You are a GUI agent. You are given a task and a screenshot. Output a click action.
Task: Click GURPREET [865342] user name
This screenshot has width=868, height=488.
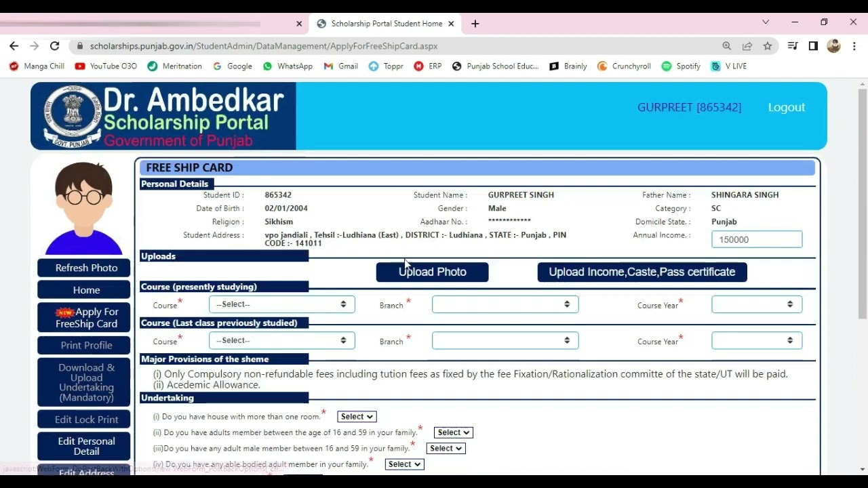(689, 107)
